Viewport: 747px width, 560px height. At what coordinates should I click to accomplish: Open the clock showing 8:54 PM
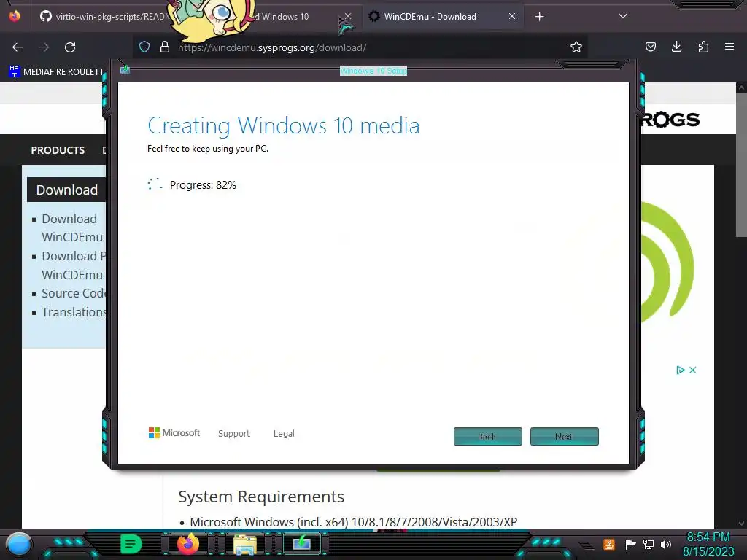tap(708, 537)
